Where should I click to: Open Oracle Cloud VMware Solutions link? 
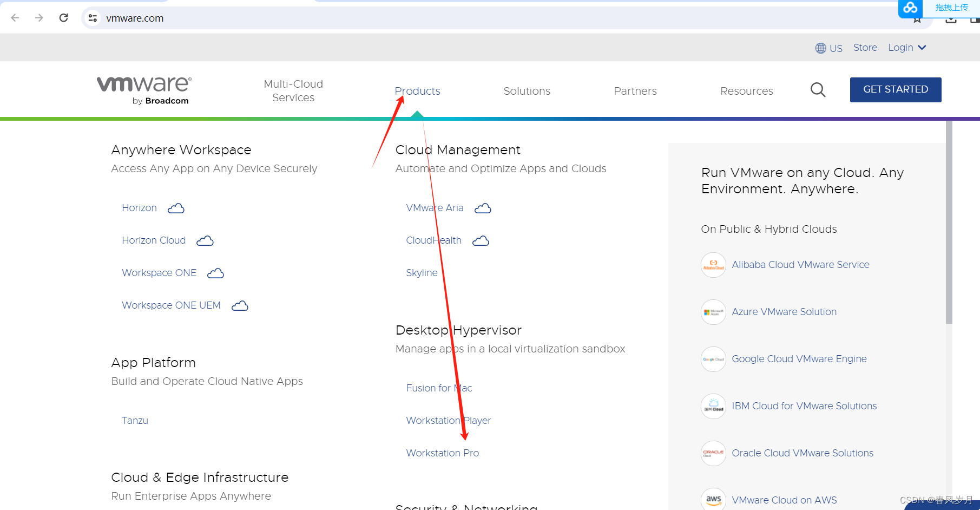pos(803,453)
